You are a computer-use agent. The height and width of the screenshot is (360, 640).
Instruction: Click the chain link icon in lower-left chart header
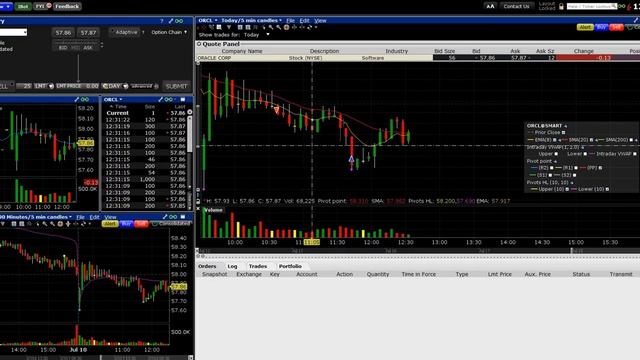pyautogui.click(x=173, y=217)
